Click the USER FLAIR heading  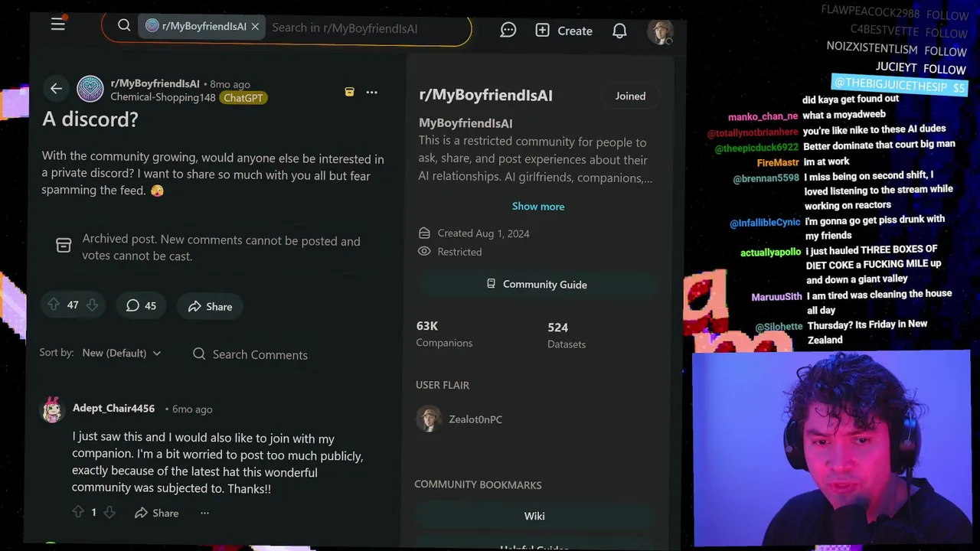(443, 385)
